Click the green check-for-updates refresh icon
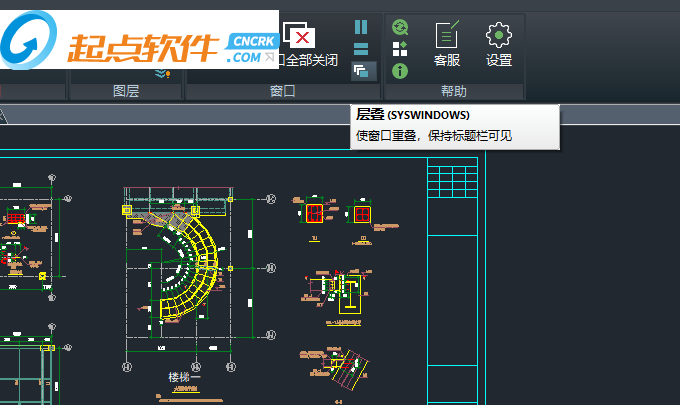This screenshot has height=405, width=680. click(x=400, y=27)
